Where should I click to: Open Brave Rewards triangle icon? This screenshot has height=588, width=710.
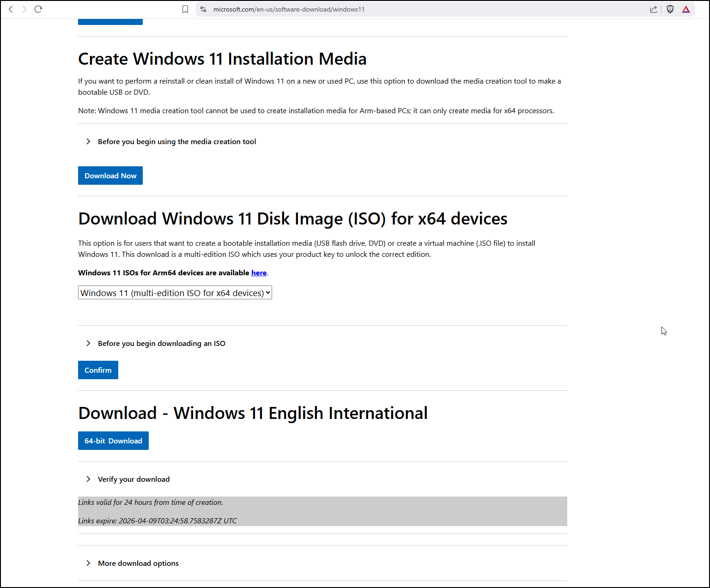pos(686,9)
